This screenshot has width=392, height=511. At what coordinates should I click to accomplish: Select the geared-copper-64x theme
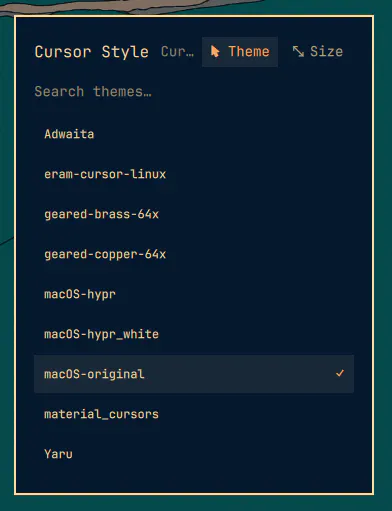[194, 254]
